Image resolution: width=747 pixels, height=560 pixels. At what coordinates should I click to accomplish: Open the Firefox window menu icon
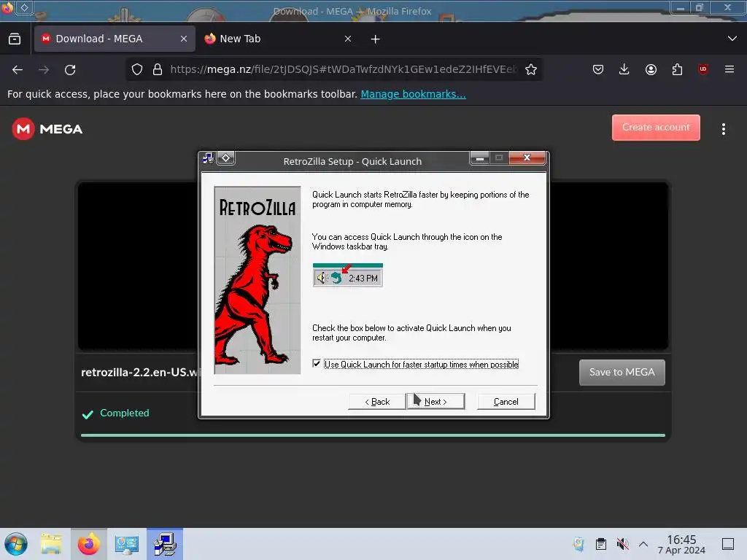click(x=7, y=7)
